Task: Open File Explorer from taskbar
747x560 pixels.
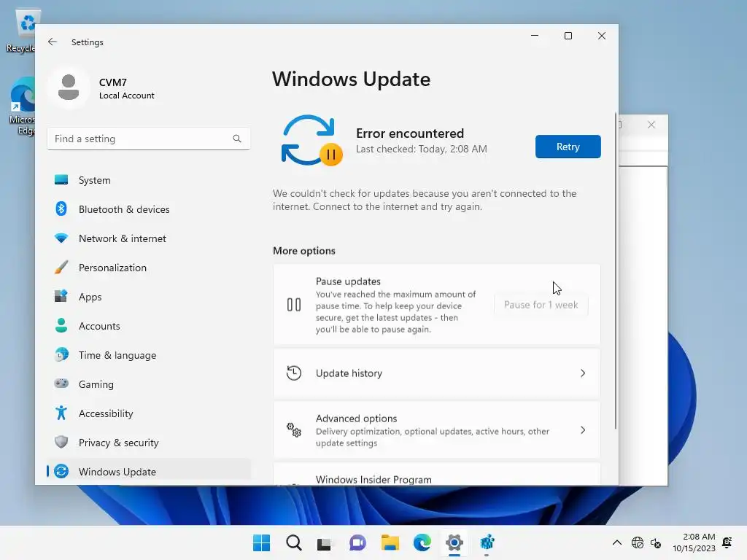Action: (x=390, y=542)
